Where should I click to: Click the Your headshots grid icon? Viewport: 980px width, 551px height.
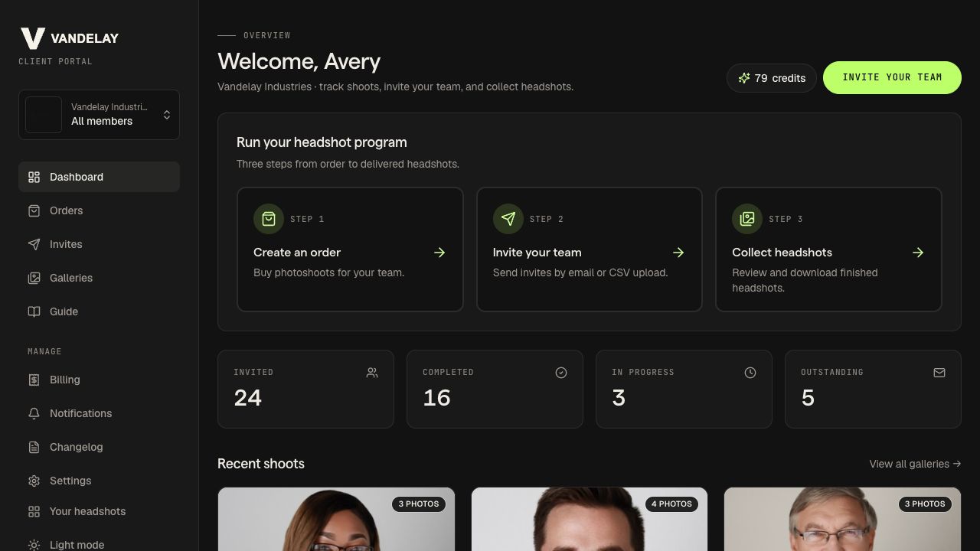pyautogui.click(x=34, y=511)
